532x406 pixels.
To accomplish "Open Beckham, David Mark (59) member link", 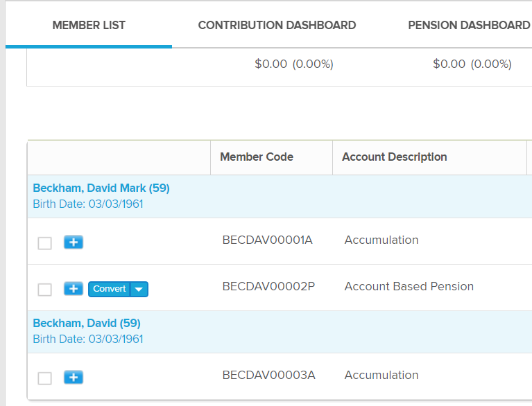I will click(x=101, y=188).
